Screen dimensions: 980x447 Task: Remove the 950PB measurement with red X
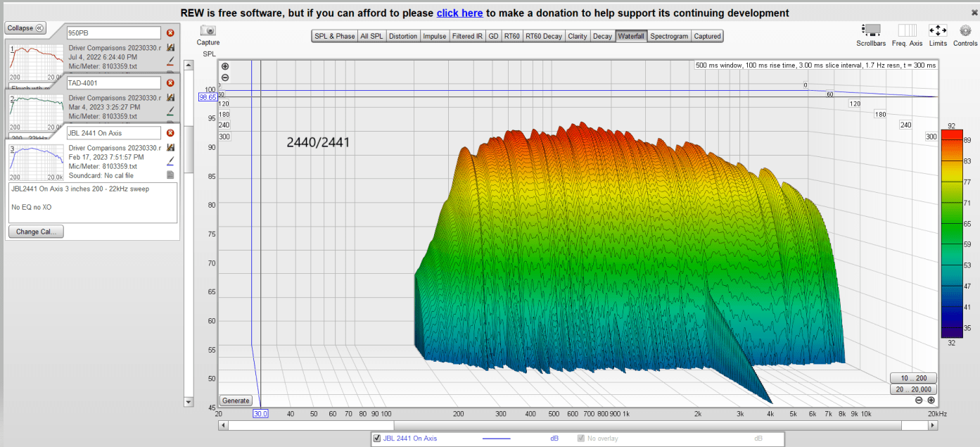pyautogui.click(x=170, y=33)
